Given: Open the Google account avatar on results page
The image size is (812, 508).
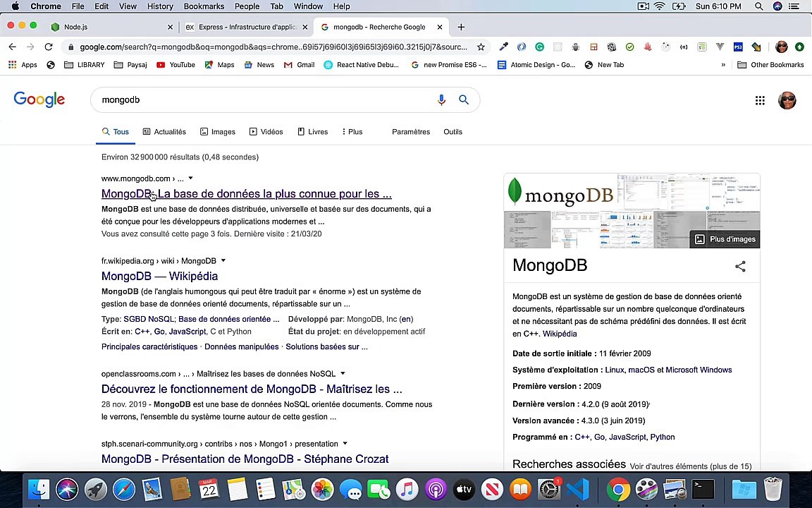Looking at the screenshot, I should click(787, 100).
